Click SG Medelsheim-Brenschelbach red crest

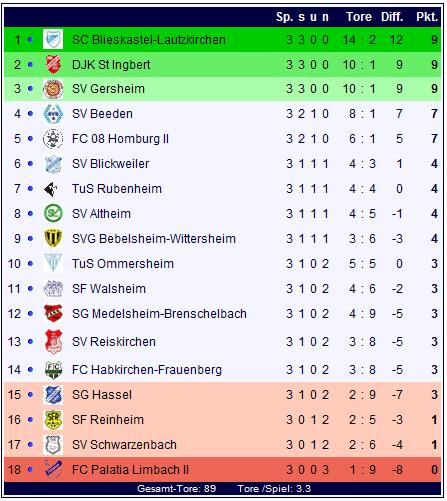coord(53,313)
